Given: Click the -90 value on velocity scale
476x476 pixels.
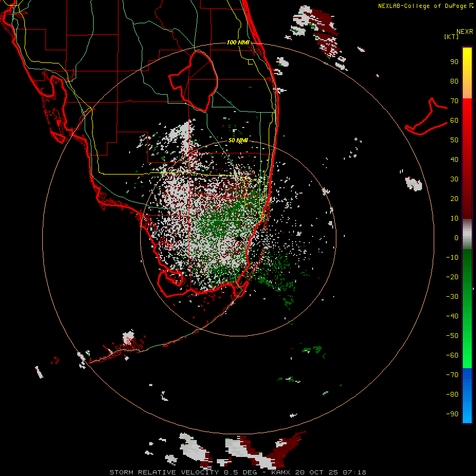Looking at the screenshot, I should 452,414.
